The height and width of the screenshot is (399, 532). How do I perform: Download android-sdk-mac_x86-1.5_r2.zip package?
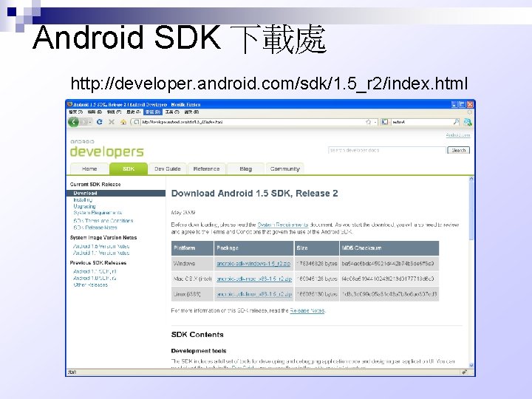pos(254,279)
